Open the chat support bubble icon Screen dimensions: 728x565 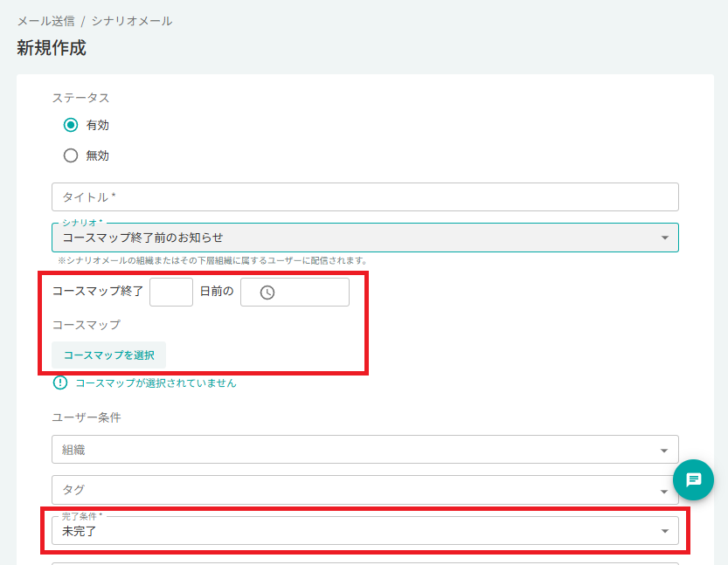coord(693,479)
